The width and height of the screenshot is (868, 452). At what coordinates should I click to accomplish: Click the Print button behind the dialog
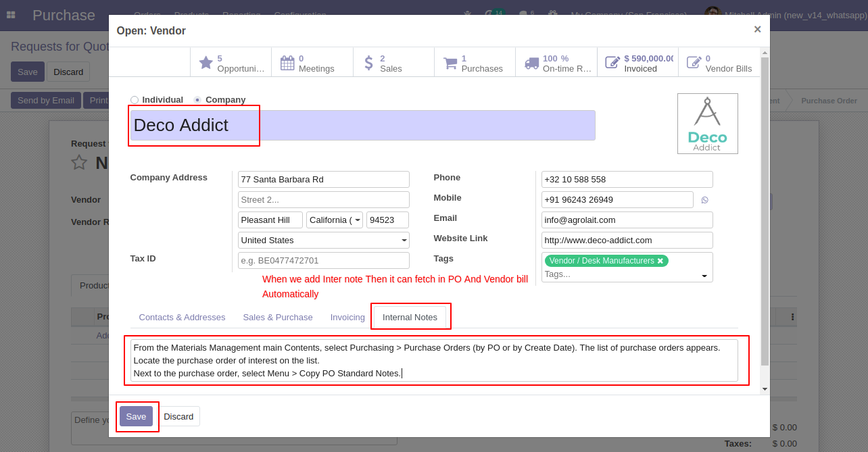(96, 100)
